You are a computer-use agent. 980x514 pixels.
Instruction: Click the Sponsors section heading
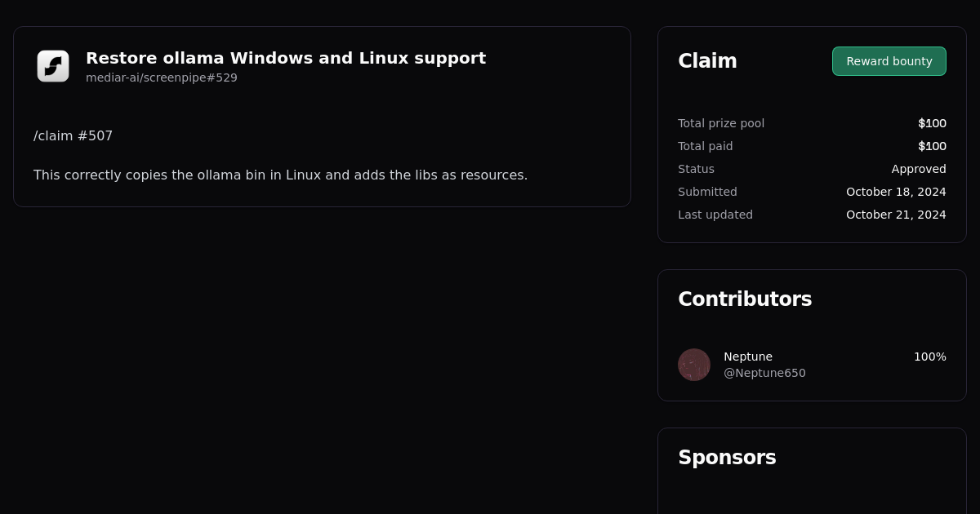[727, 458]
